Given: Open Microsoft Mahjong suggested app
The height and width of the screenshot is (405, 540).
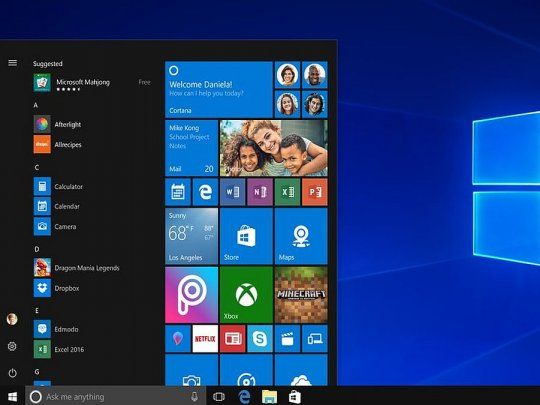Looking at the screenshot, I should [92, 83].
